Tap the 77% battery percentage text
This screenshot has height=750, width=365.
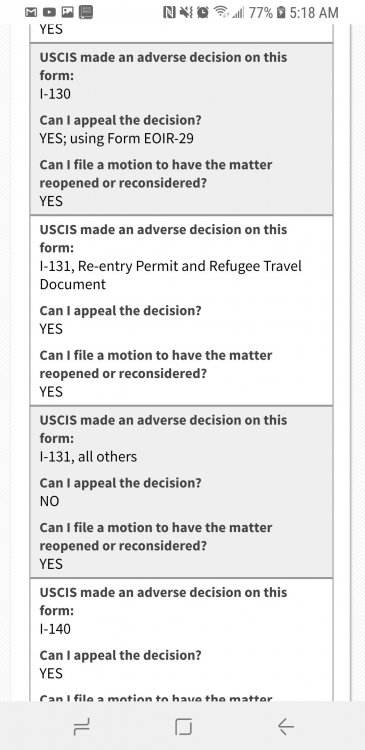(260, 12)
